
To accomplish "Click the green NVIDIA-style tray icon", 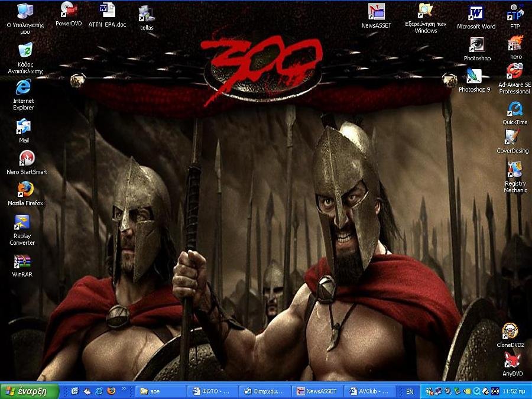I will tap(467, 391).
